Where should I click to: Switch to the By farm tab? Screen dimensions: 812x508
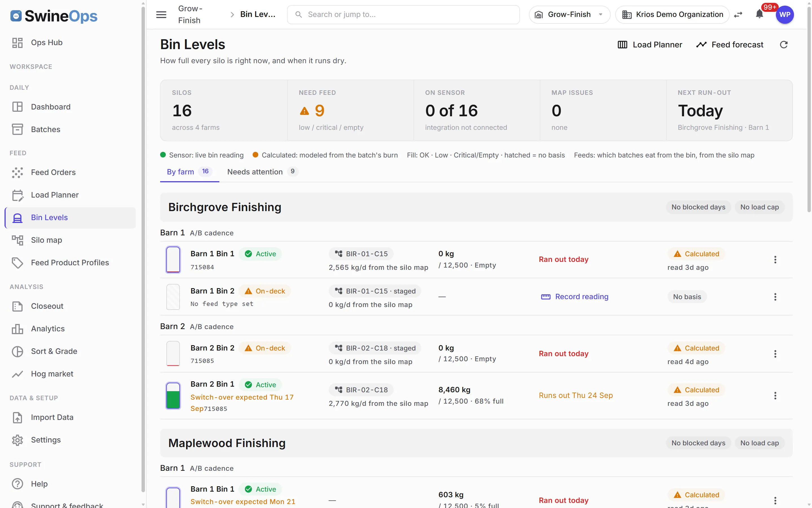[x=189, y=172]
